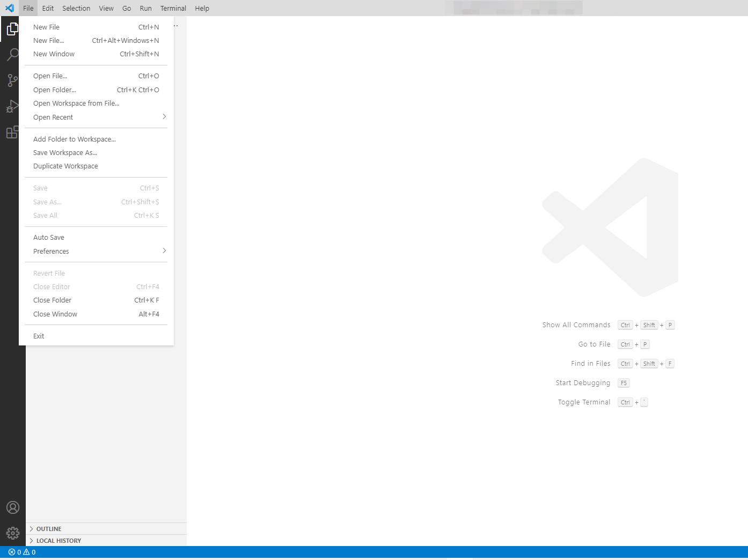Click the Save menu entry
The width and height of the screenshot is (748, 560).
click(97, 188)
